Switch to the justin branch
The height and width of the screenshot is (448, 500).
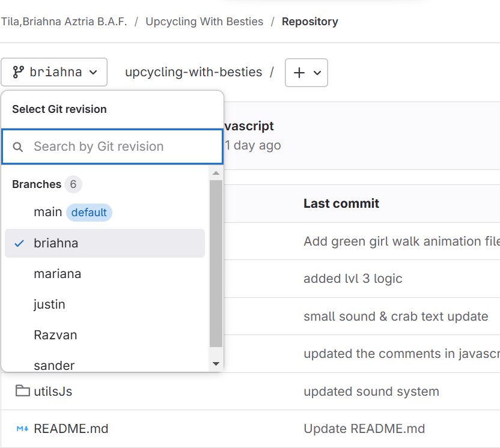[x=49, y=304]
